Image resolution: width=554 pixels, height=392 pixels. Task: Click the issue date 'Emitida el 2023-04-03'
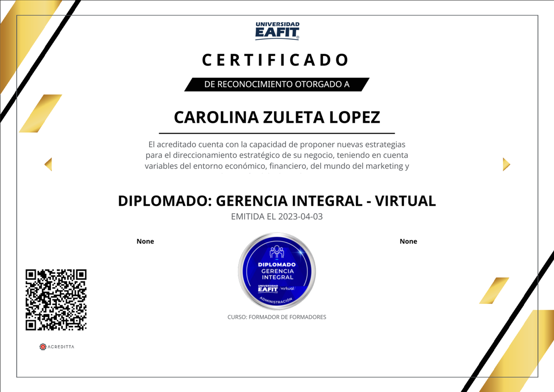coord(277,217)
